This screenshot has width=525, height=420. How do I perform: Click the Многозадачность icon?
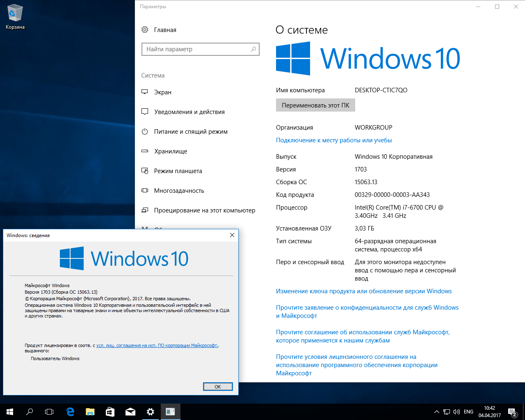pyautogui.click(x=145, y=190)
